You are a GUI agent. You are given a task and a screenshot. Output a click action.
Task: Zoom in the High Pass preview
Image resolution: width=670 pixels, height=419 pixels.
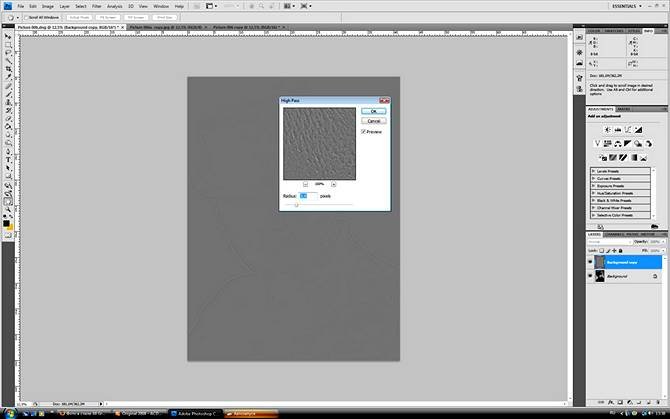coord(333,184)
